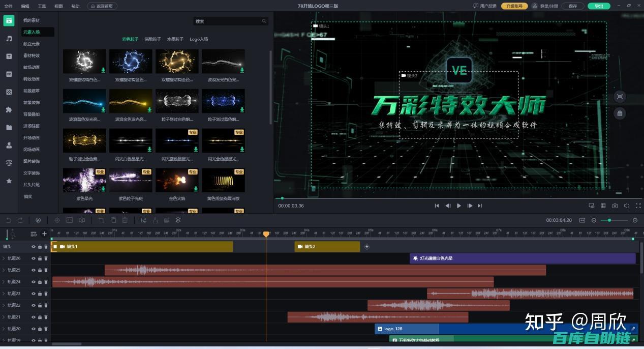Expand track 轨道25
Screen dimensions: 644x349
(4, 270)
